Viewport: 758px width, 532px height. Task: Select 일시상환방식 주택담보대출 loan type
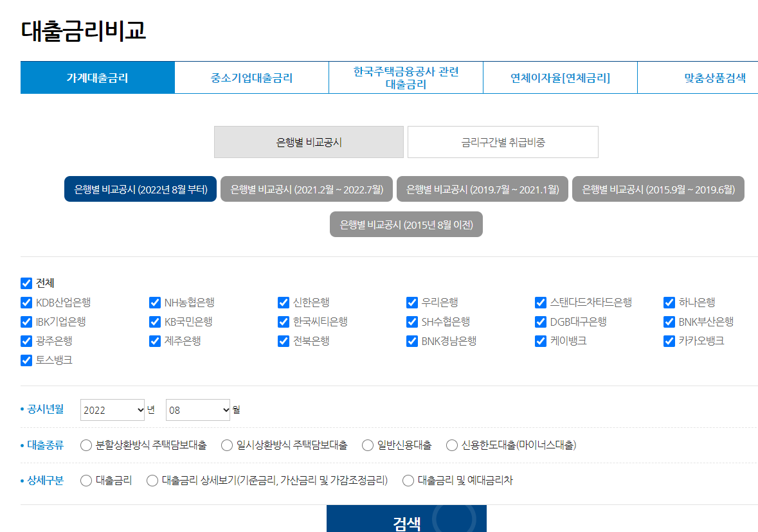click(227, 445)
